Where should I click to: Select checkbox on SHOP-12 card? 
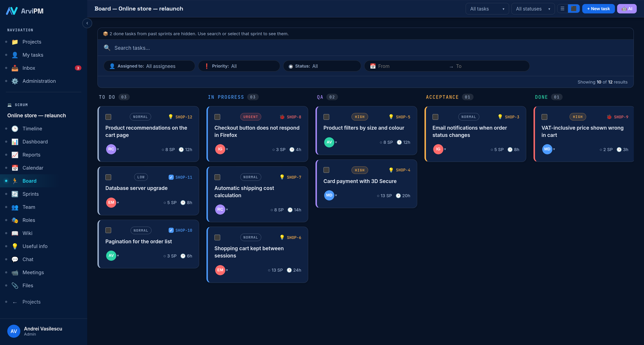tap(108, 117)
